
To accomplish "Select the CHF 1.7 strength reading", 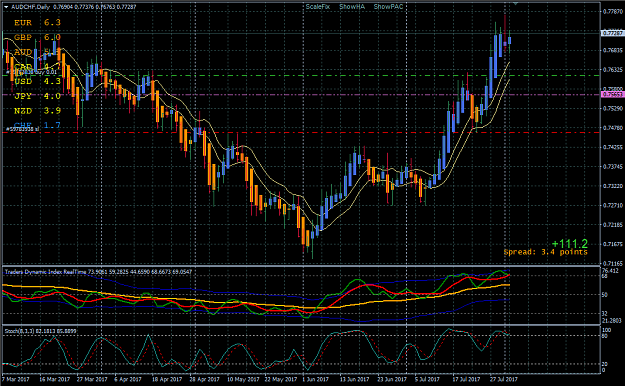I will pos(37,125).
